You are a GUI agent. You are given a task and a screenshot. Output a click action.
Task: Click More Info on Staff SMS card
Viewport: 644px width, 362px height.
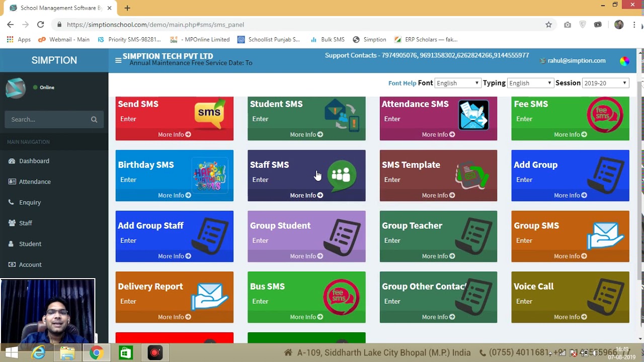(306, 196)
